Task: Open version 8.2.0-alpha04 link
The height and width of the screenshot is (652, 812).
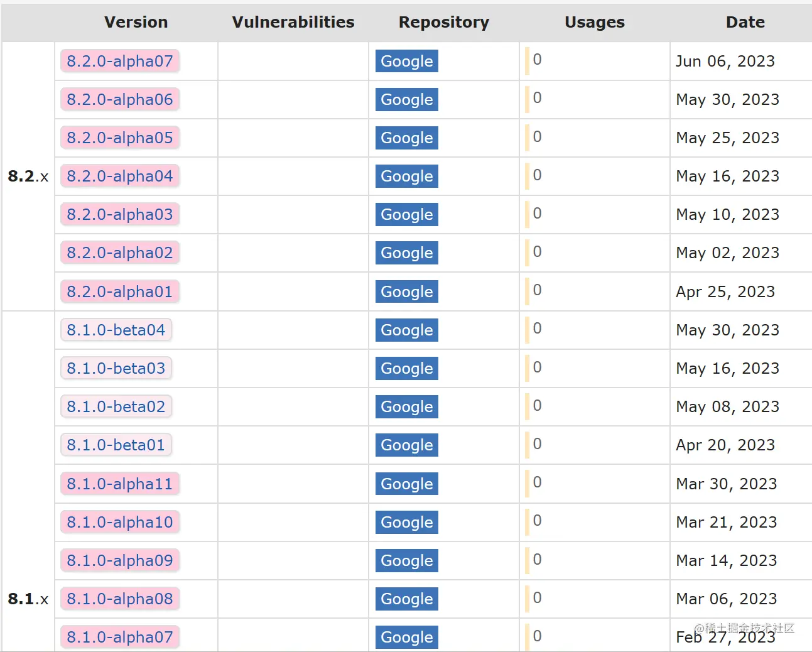Action: point(120,176)
